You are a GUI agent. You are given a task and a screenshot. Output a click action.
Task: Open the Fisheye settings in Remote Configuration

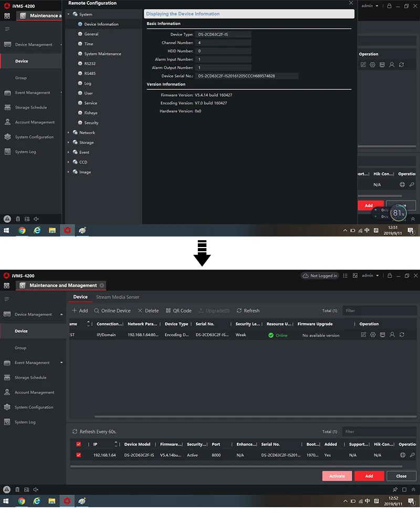91,113
